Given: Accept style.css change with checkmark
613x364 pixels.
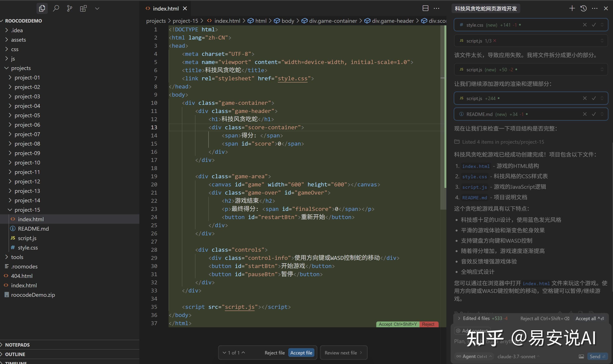Looking at the screenshot, I should pyautogui.click(x=594, y=25).
